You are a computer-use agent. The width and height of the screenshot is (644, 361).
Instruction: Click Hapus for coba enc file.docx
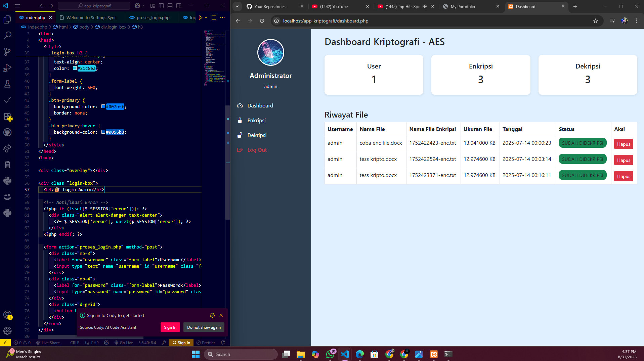coord(623,144)
